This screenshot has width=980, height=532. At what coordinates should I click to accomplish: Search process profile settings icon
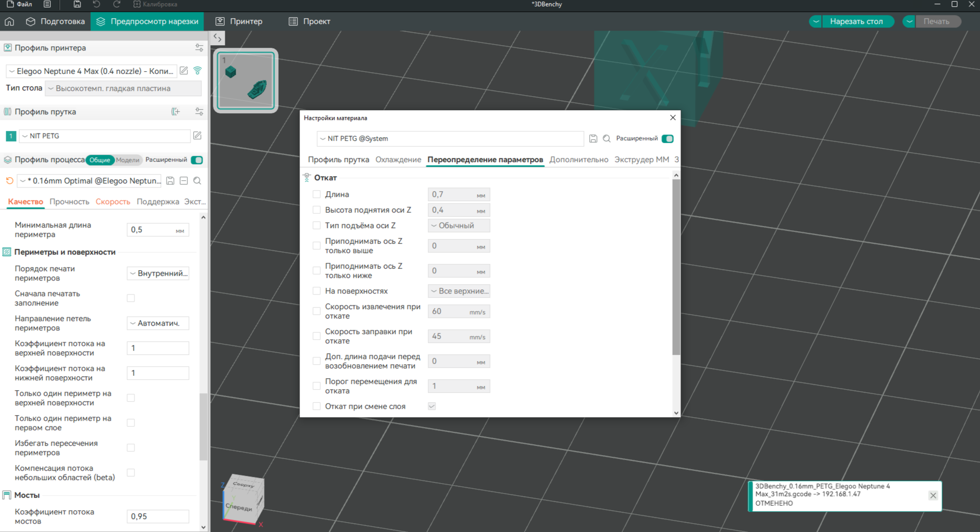click(x=197, y=181)
